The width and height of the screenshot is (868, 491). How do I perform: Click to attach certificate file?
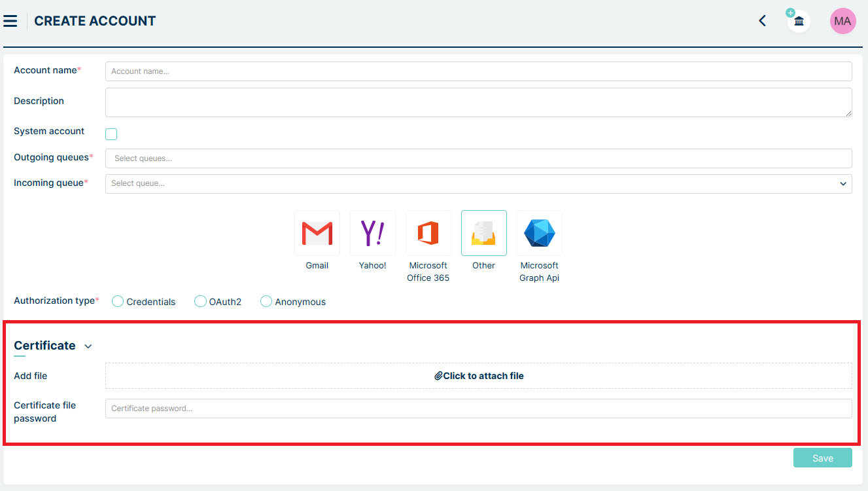coord(478,376)
